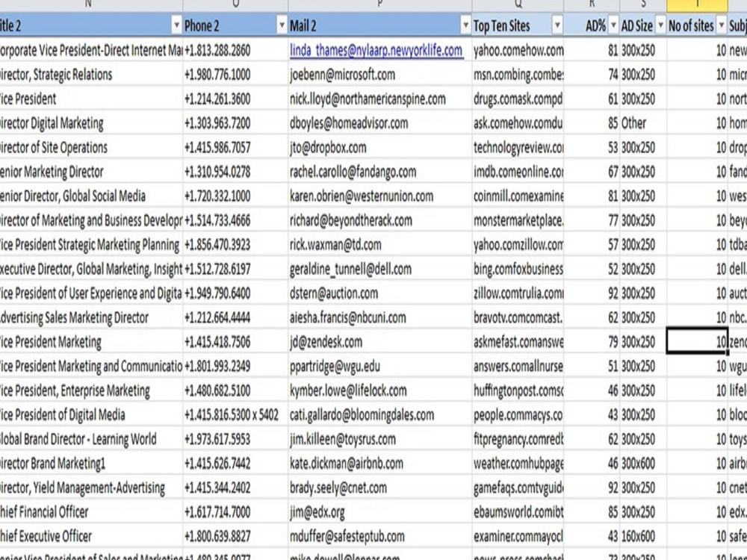Select the 160x600 AD Size cell

pyautogui.click(x=642, y=535)
